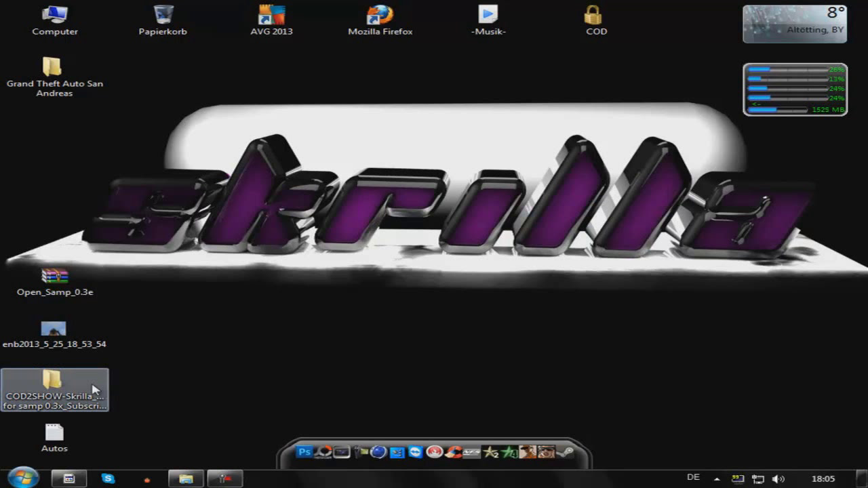Screen dimensions: 868x488
Task: Open the clock showing 18:05
Action: 823,479
